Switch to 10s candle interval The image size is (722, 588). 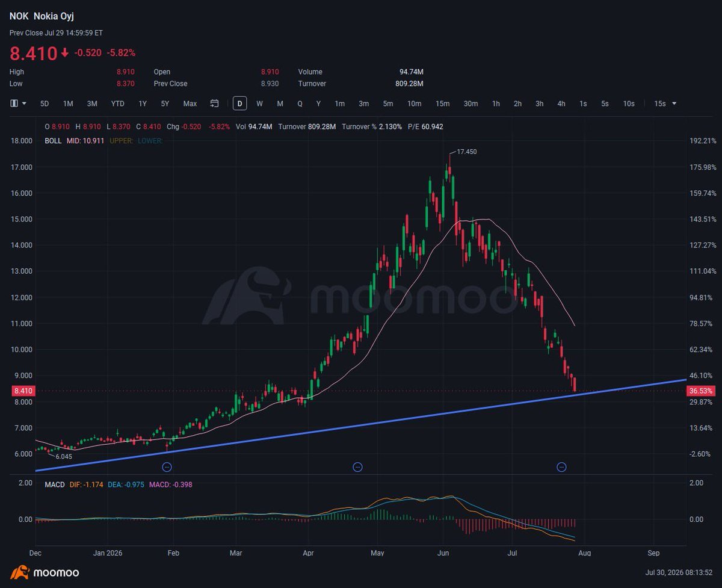[x=629, y=104]
